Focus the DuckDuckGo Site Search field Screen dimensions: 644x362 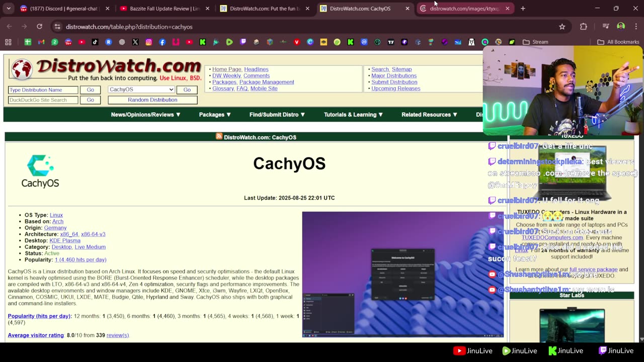(x=43, y=100)
